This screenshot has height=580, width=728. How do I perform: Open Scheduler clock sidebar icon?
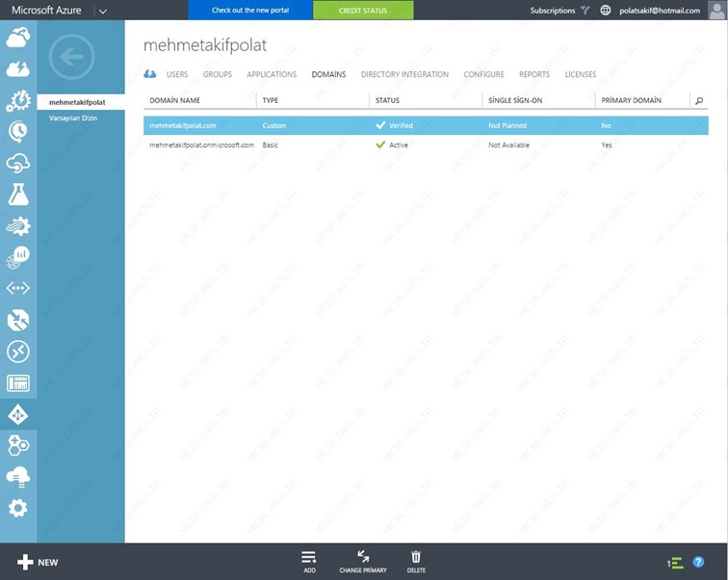point(18,131)
